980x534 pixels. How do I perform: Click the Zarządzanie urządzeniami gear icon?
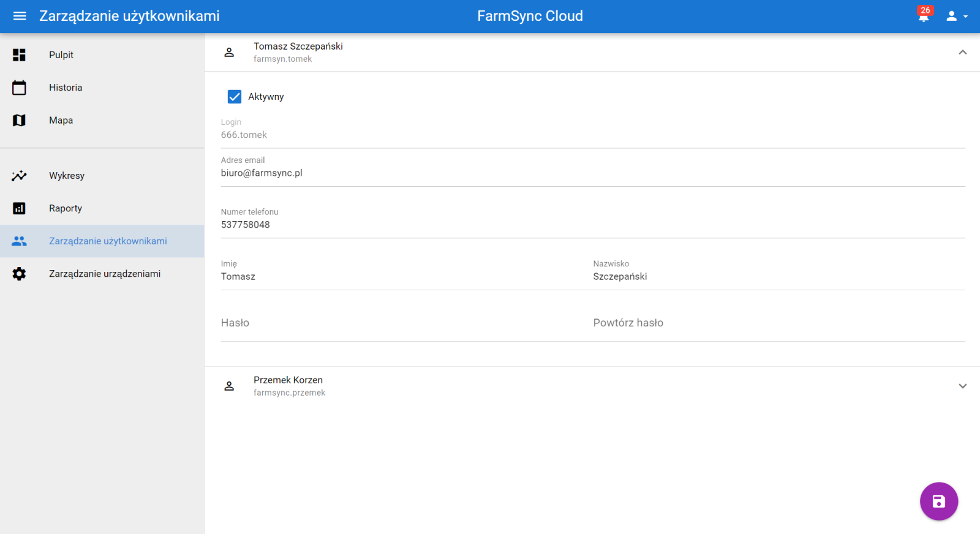coord(19,274)
